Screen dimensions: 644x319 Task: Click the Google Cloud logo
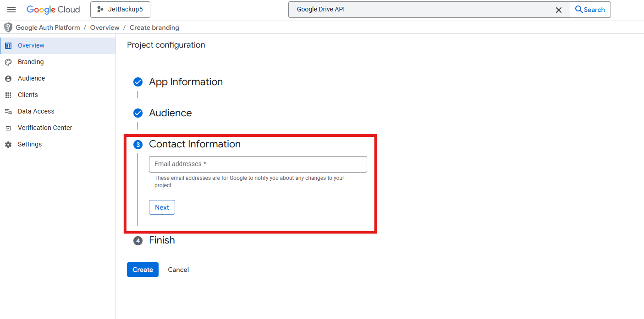point(53,10)
